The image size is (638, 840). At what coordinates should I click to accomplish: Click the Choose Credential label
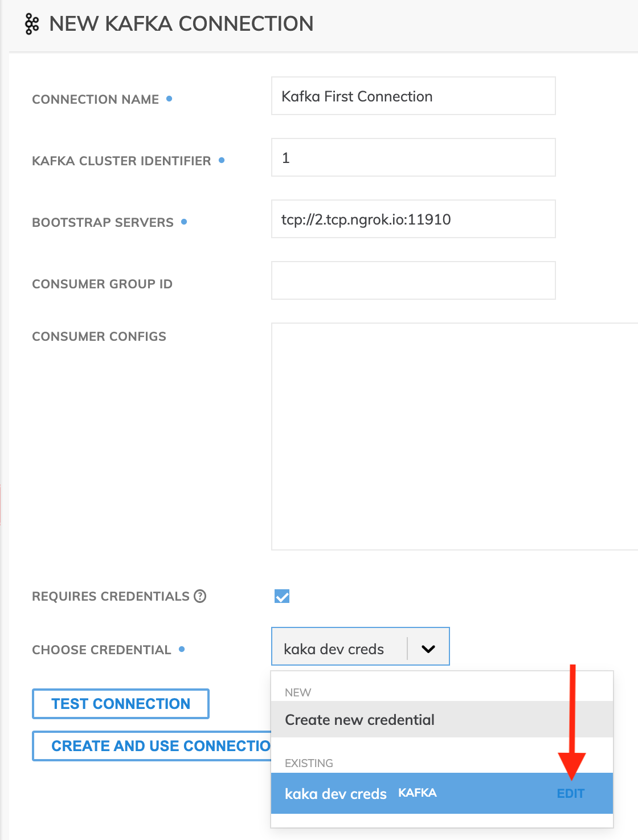[x=101, y=650]
